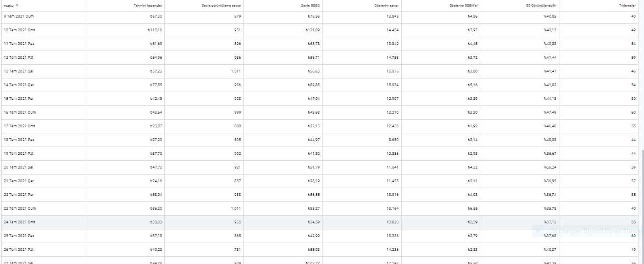Select the 24 Tem 2021 Cmt row
This screenshot has height=264, width=644.
click(x=320, y=222)
